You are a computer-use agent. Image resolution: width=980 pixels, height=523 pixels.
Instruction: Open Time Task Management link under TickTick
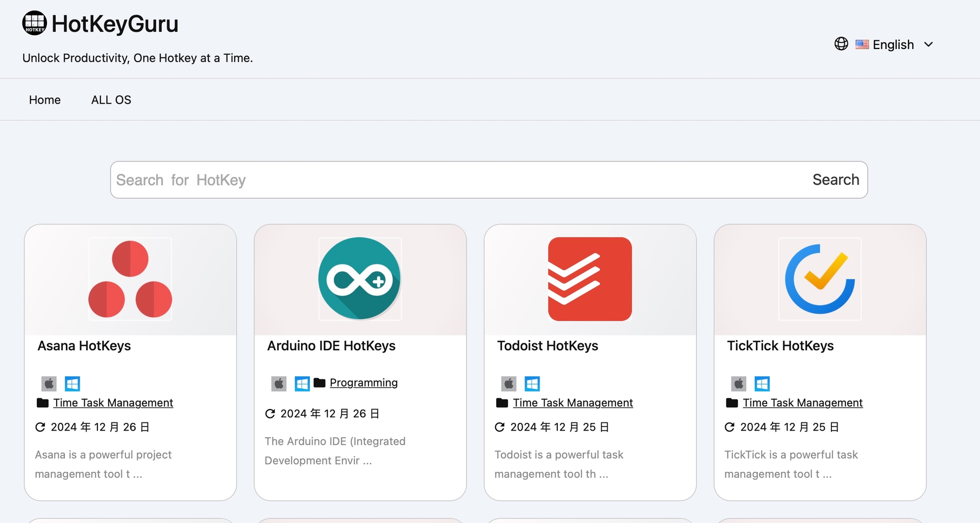pyautogui.click(x=803, y=403)
